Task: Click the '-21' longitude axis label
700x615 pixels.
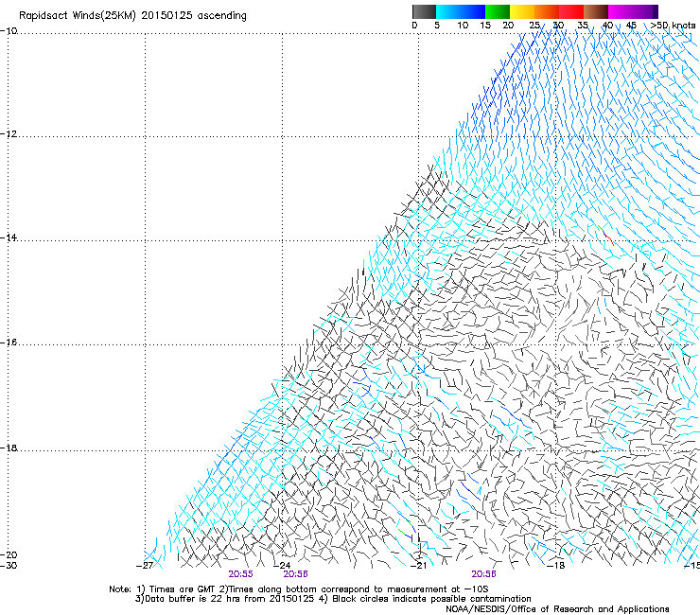Action: 419,566
